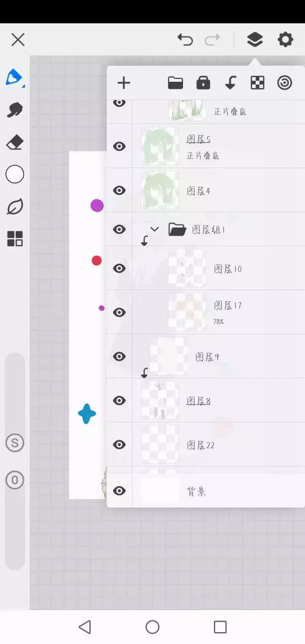
Task: Collapse 图层组1 using its chevron
Action: pos(155,229)
